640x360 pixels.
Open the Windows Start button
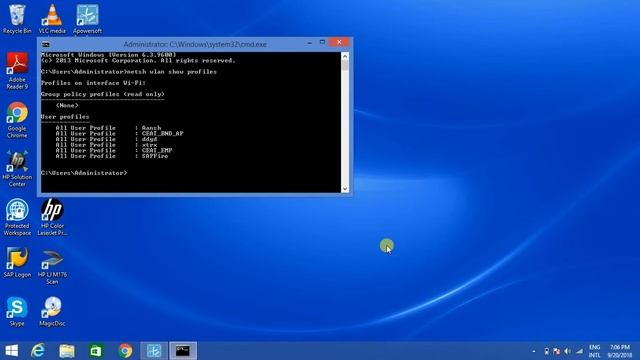click(x=12, y=351)
